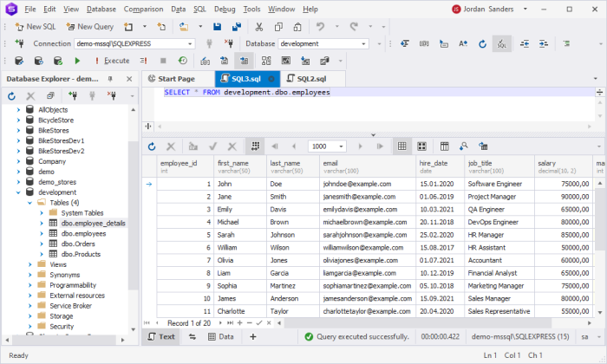
Task: Collapse the Tables (4) node
Action: [29, 202]
